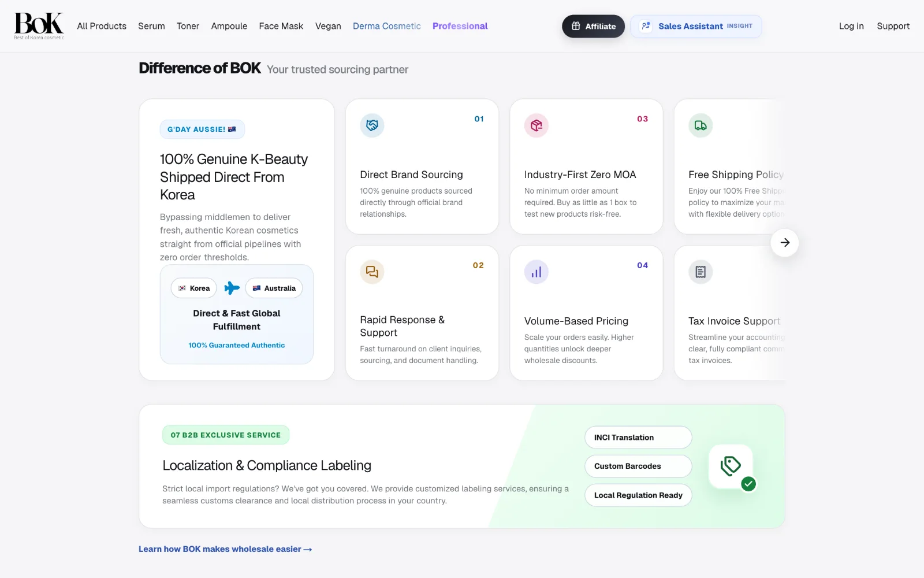Image resolution: width=924 pixels, height=578 pixels.
Task: Click the chat bubbles icon in Rapid Response
Action: pyautogui.click(x=372, y=272)
